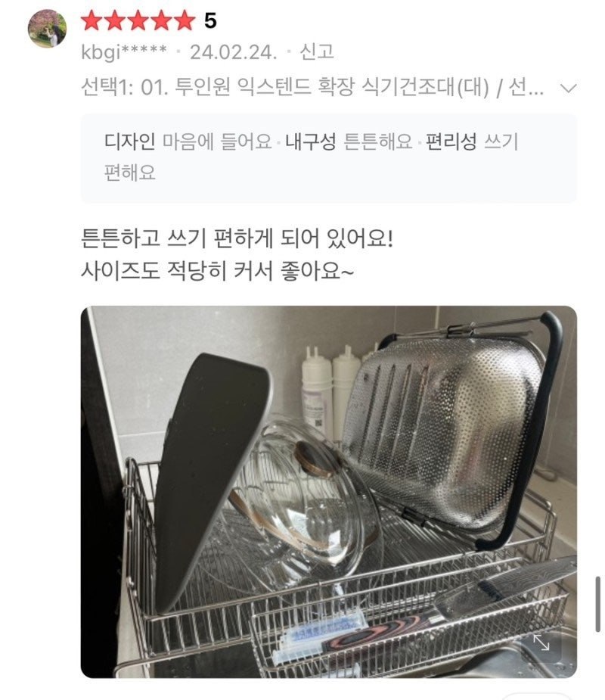Select the 내구성 rating label
605x700 pixels.
point(311,142)
